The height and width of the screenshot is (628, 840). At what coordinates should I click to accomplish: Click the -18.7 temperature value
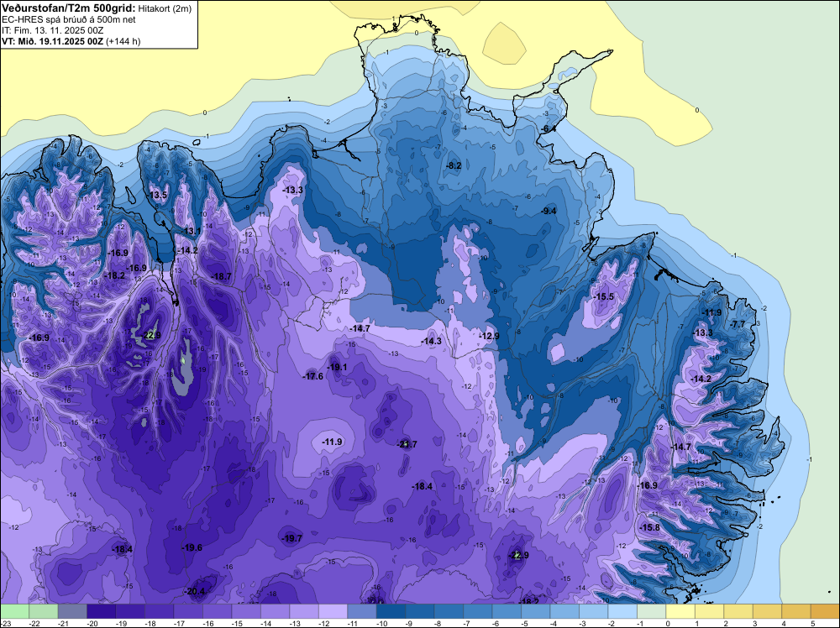pos(221,277)
